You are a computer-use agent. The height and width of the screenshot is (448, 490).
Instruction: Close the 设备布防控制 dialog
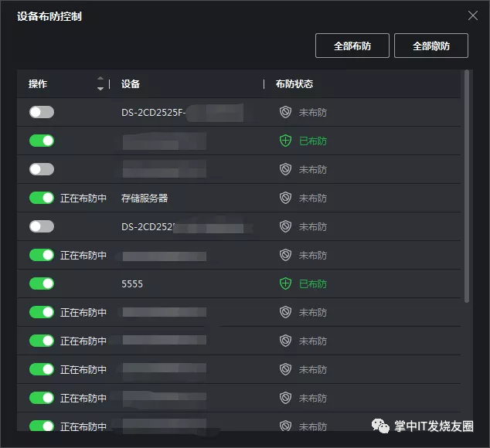click(472, 15)
